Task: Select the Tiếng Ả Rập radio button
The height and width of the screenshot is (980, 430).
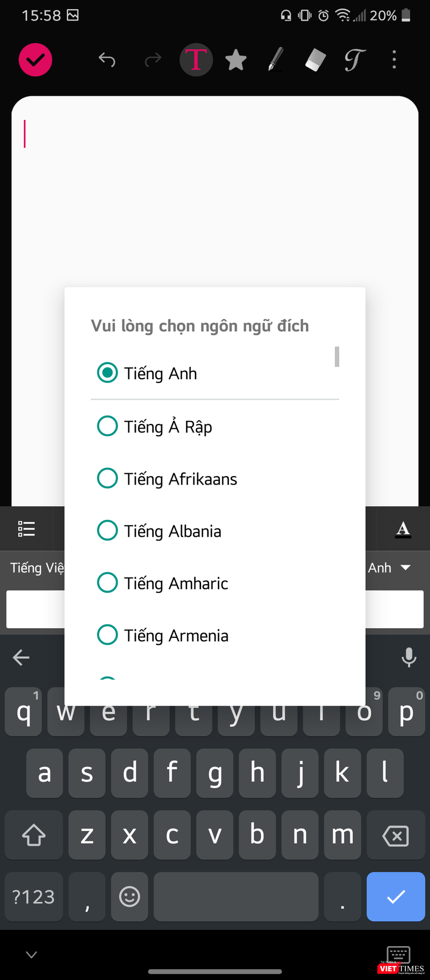Action: 107,425
